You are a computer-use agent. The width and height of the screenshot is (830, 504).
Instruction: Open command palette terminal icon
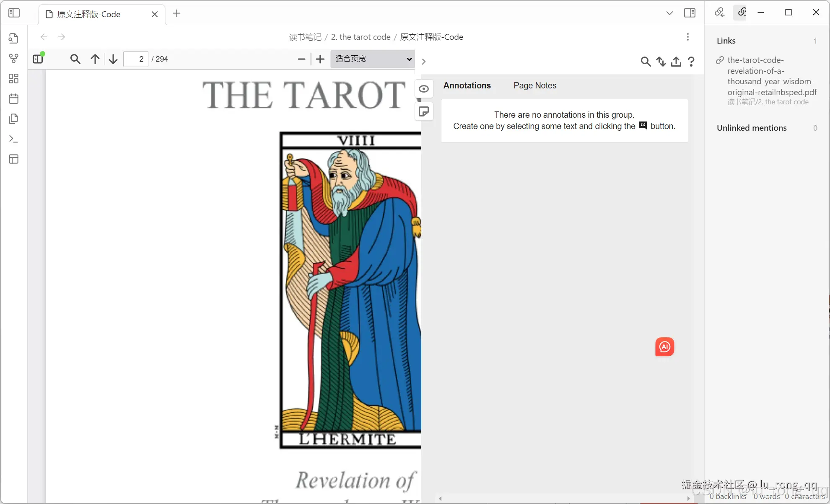click(x=14, y=139)
